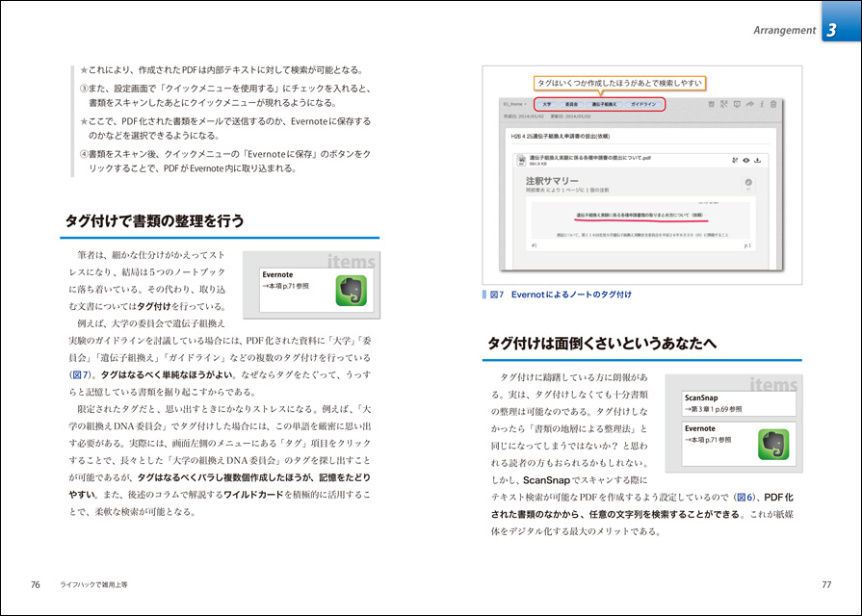Click the 図7 reference link in text
This screenshot has width=862, height=616.
click(x=80, y=373)
